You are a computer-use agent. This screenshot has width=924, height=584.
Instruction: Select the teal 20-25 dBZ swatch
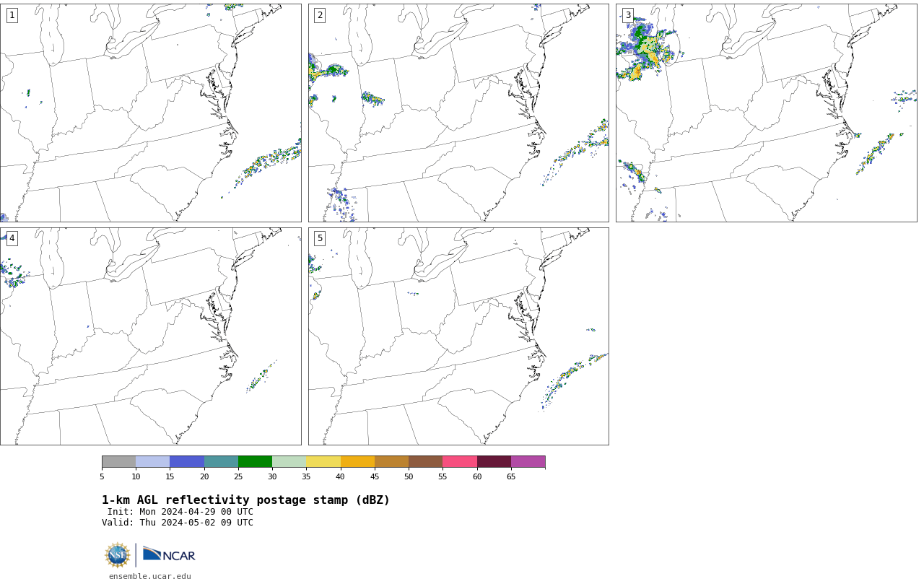(221, 462)
